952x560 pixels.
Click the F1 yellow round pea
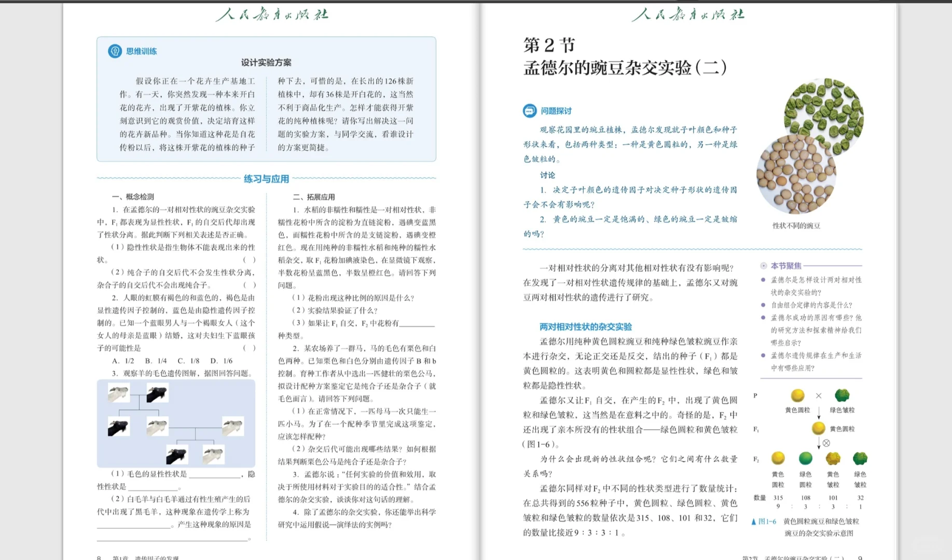coord(819,428)
